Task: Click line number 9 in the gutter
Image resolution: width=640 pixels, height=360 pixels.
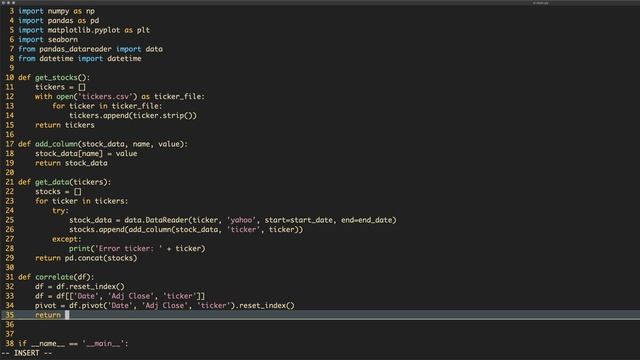Action: (x=11, y=68)
